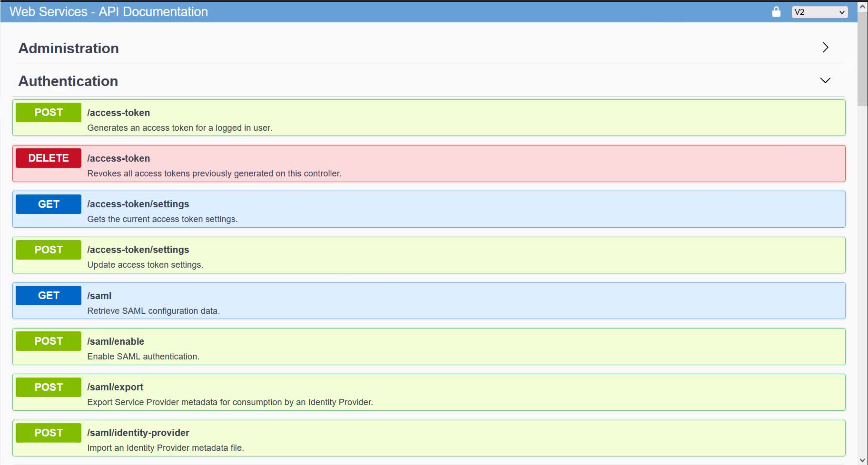Open the POST /saml/identity-provider badge

[x=49, y=433]
